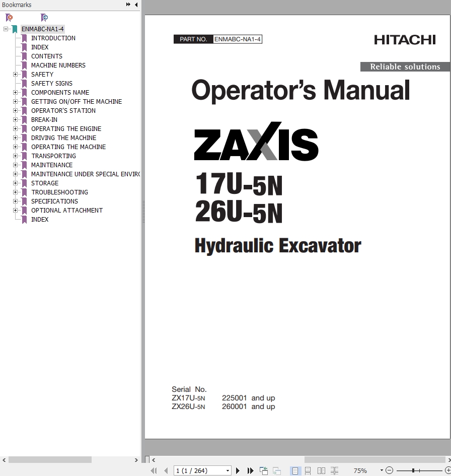Go to first page button

(154, 470)
